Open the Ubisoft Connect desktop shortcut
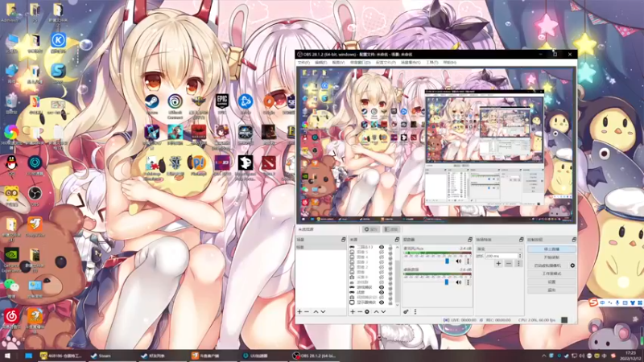 (x=175, y=105)
